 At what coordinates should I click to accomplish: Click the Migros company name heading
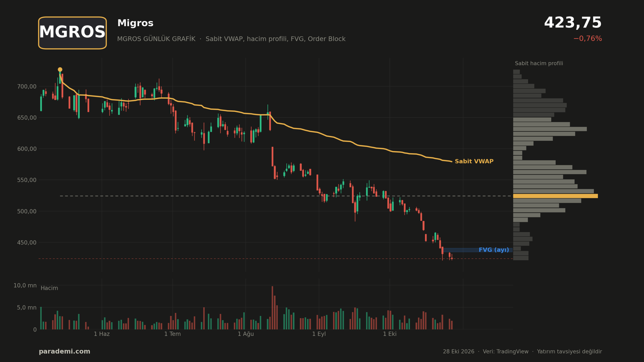[x=135, y=23]
